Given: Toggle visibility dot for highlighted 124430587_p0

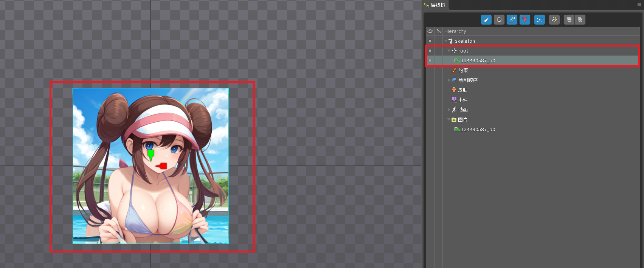Looking at the screenshot, I should [430, 60].
